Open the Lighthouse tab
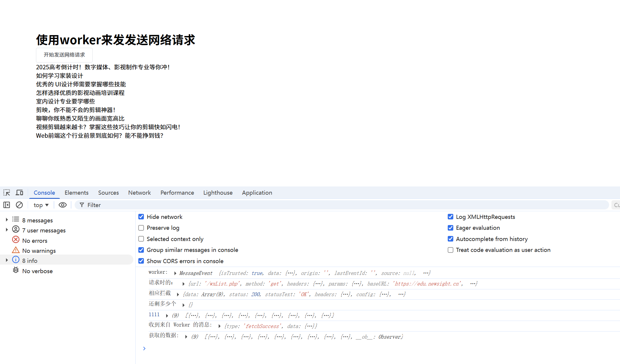 (218, 193)
